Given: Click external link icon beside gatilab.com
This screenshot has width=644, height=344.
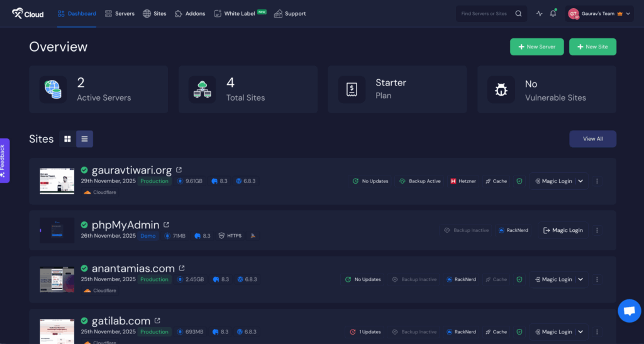Looking at the screenshot, I should point(157,321).
